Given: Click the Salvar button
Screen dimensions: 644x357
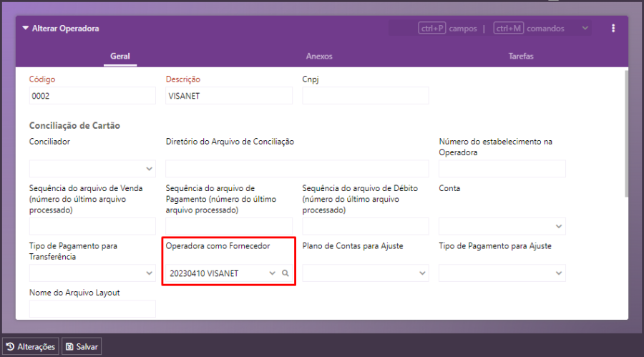Looking at the screenshot, I should (82, 346).
